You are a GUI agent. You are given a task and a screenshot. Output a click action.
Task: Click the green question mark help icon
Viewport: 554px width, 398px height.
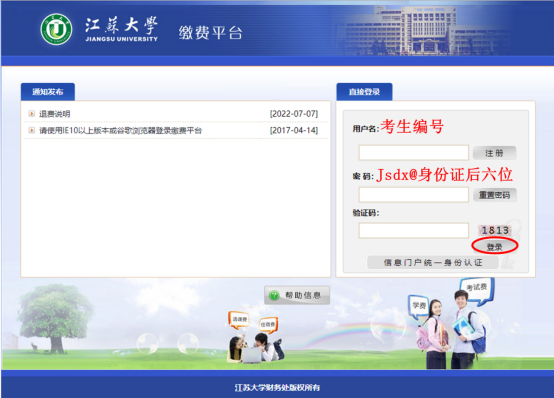coord(274,295)
